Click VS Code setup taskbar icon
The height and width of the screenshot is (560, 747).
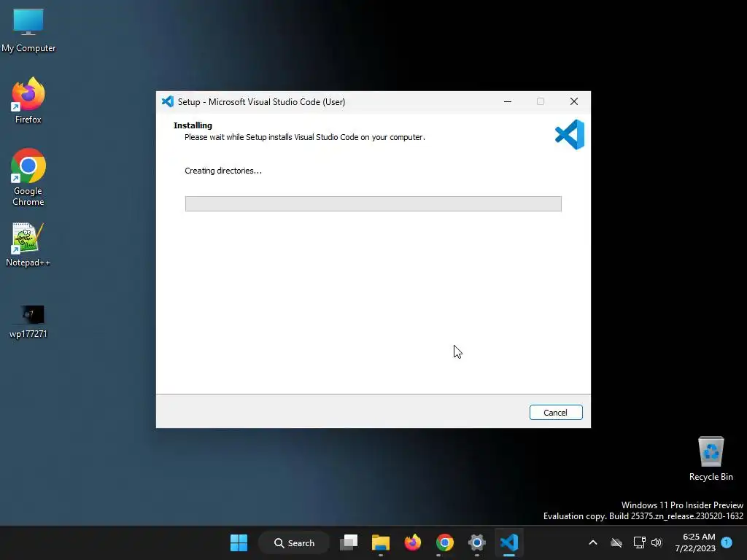[x=508, y=542]
